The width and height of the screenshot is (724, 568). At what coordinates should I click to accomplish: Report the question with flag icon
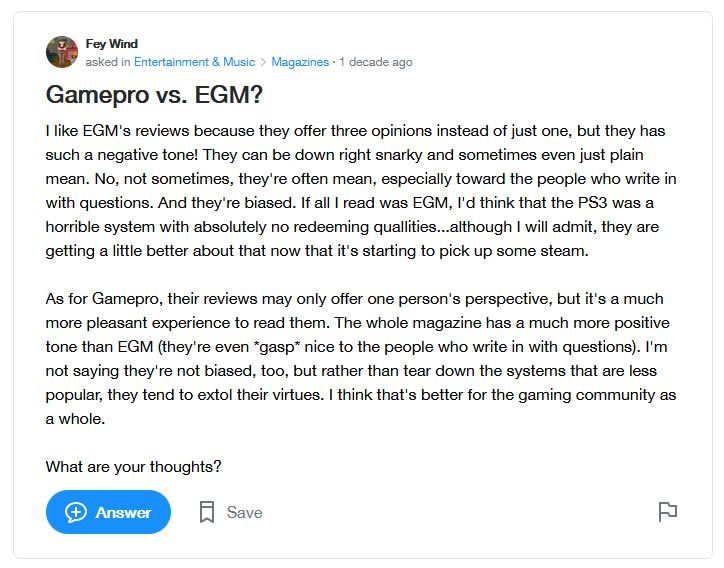click(667, 512)
